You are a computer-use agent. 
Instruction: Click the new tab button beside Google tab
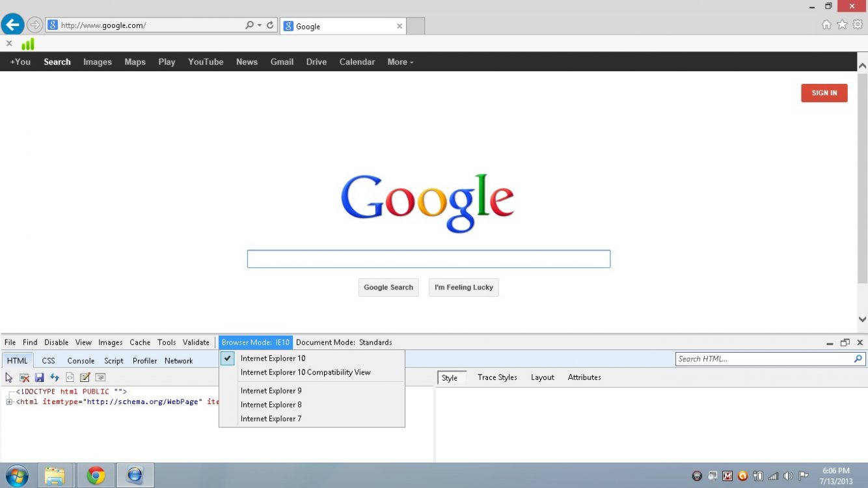tap(416, 26)
